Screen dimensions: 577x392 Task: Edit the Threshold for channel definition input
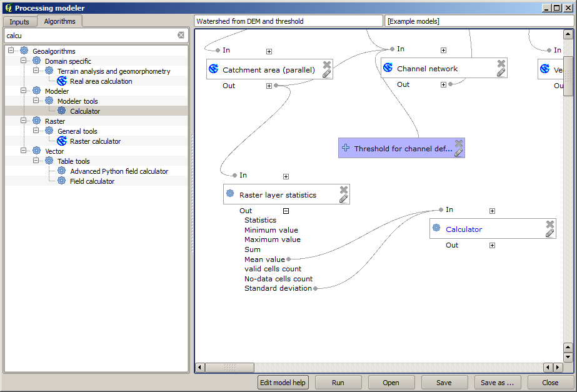pyautogui.click(x=458, y=153)
